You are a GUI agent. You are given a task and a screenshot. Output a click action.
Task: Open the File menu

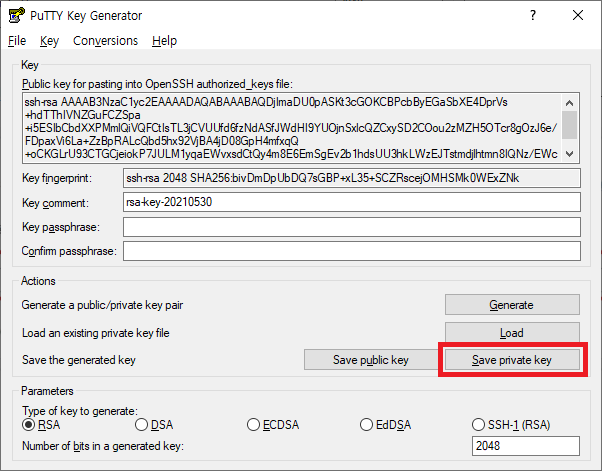pyautogui.click(x=17, y=41)
